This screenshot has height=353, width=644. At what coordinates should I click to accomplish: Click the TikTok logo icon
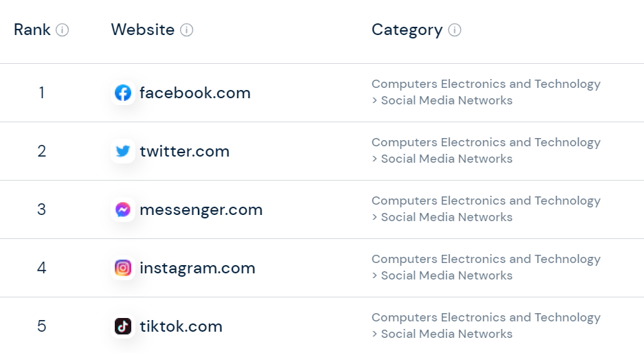[123, 326]
